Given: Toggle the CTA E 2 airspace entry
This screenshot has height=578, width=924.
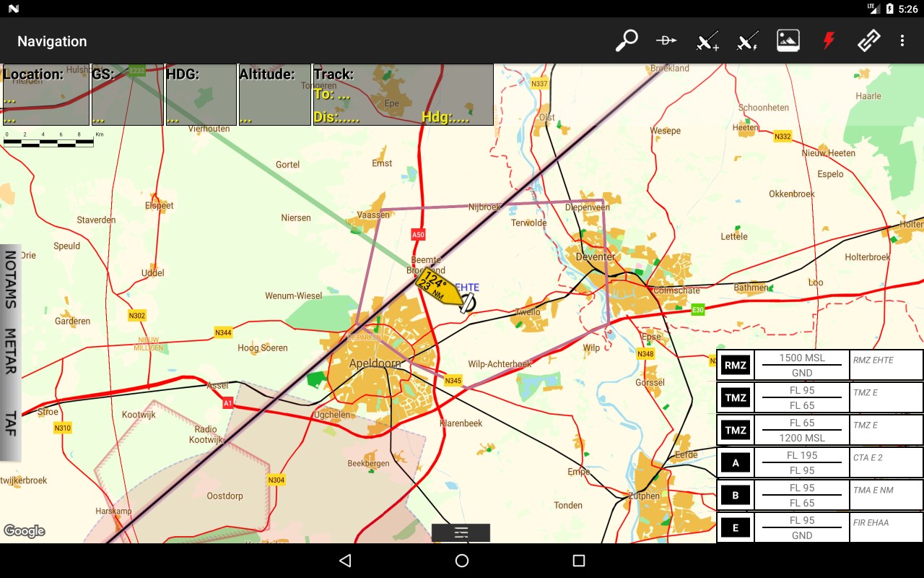Looking at the screenshot, I should pos(801,462).
